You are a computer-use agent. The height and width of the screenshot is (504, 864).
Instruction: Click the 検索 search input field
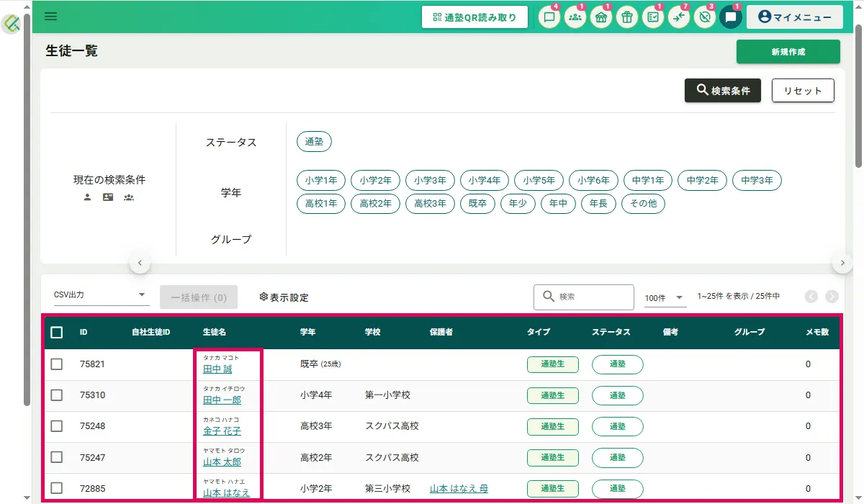pyautogui.click(x=584, y=297)
